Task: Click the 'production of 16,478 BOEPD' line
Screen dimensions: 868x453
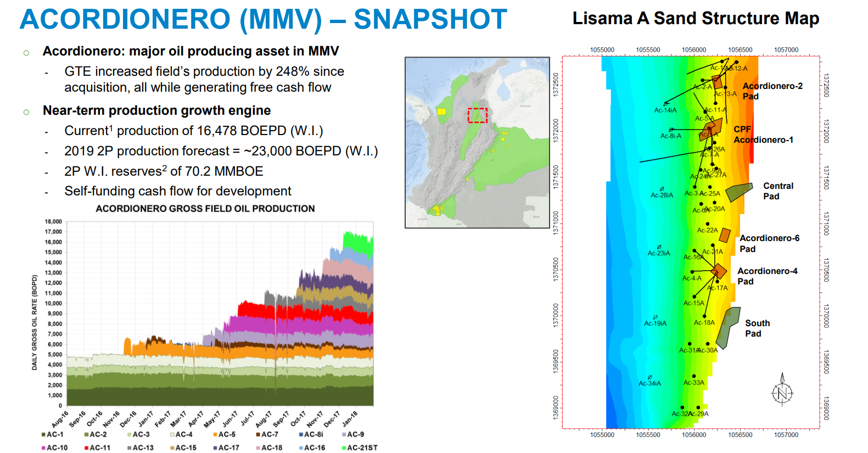Action: pos(194,131)
